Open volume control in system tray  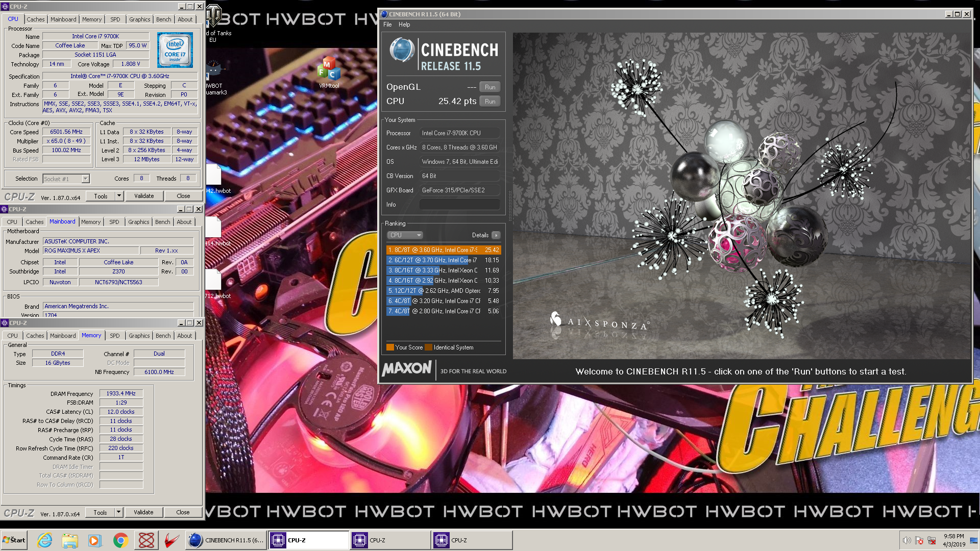tap(906, 540)
